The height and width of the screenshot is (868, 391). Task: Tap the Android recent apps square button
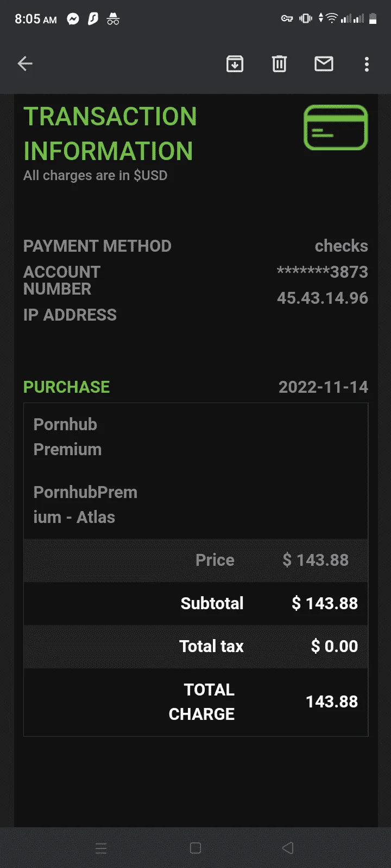pyautogui.click(x=195, y=848)
